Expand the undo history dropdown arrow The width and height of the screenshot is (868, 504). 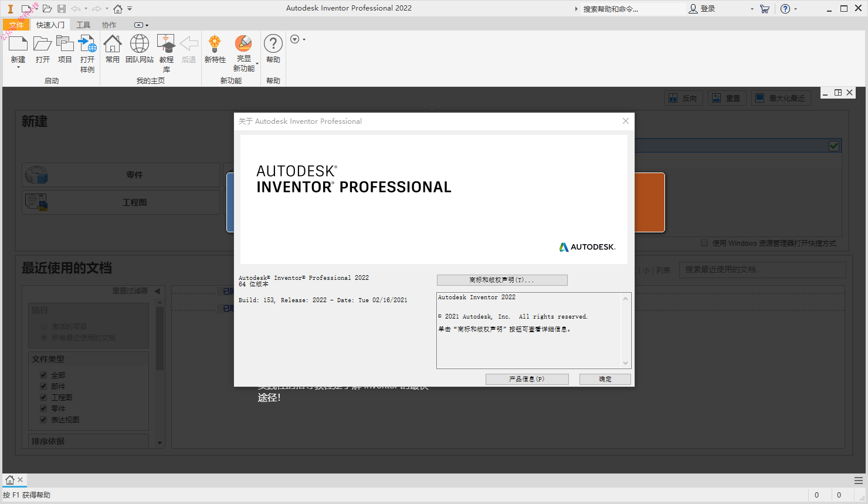pos(86,9)
